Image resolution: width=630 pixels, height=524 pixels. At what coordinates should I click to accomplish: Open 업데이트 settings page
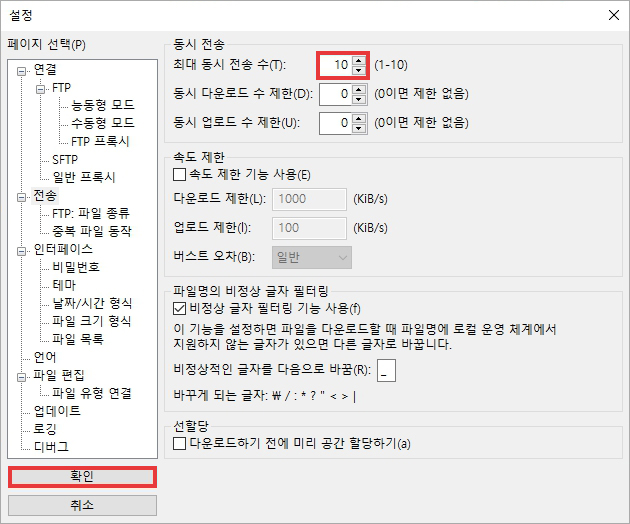click(57, 411)
